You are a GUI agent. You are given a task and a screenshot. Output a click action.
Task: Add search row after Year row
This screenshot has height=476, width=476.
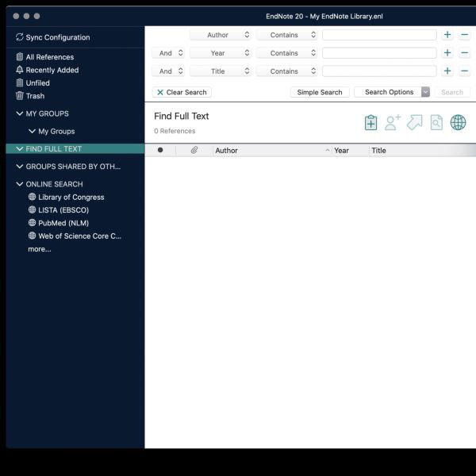pos(447,53)
